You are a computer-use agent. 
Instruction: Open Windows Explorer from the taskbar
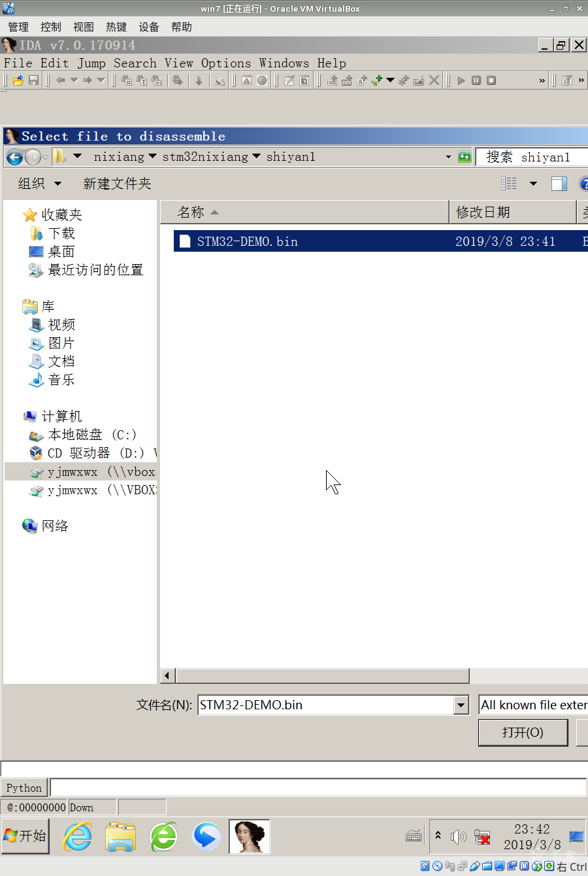[x=121, y=837]
